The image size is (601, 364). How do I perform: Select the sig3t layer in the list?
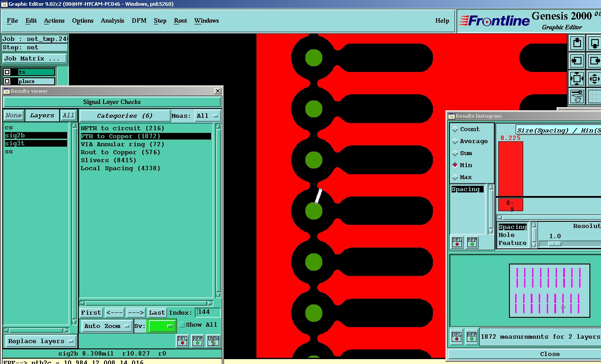coord(36,144)
